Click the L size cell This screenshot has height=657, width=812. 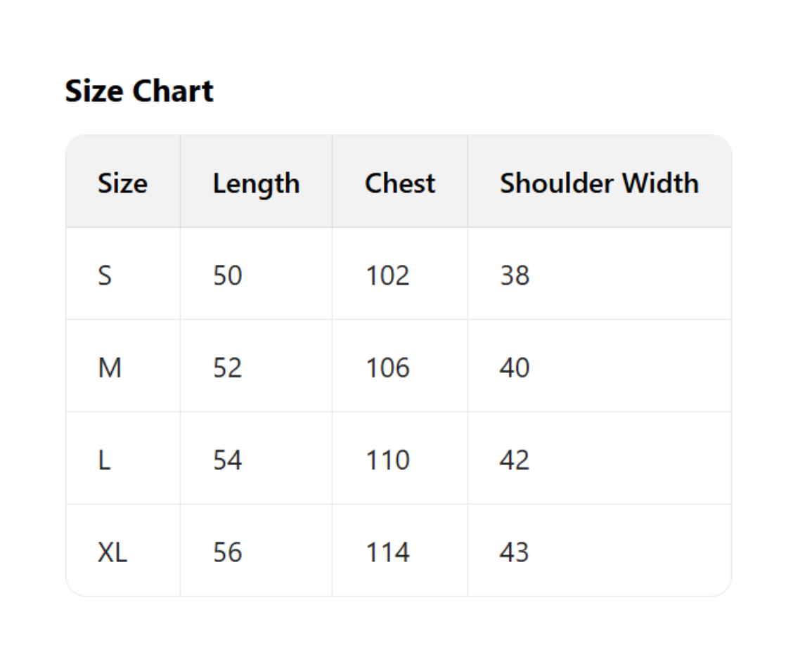pyautogui.click(x=104, y=460)
